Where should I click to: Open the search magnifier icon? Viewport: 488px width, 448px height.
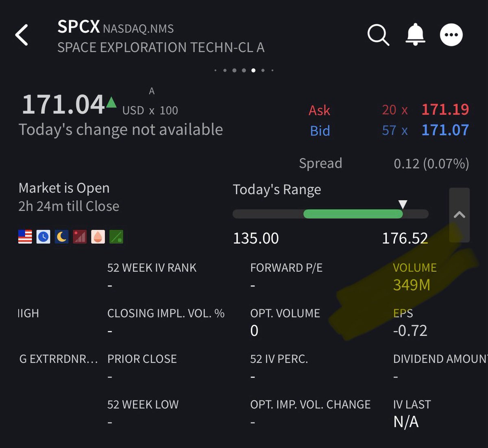(378, 35)
